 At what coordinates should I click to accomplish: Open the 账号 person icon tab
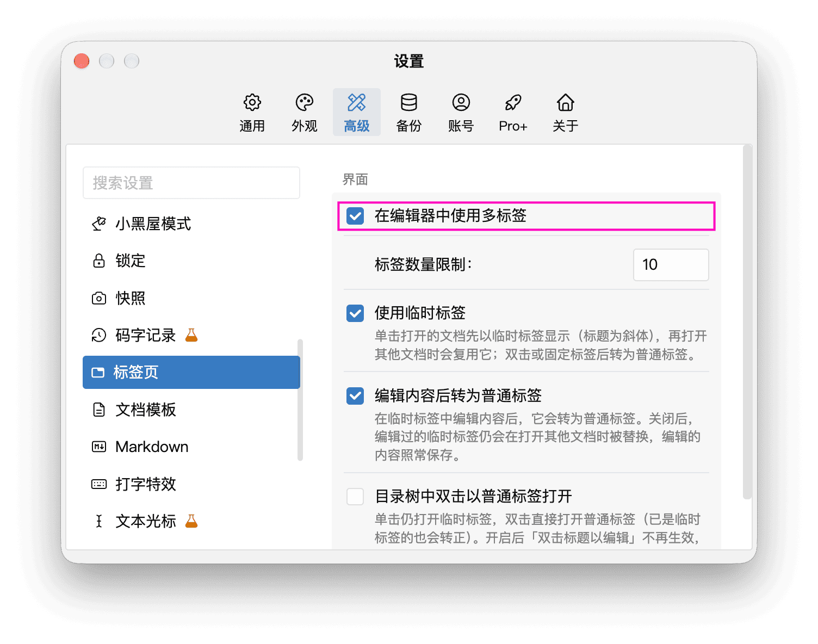(x=461, y=102)
